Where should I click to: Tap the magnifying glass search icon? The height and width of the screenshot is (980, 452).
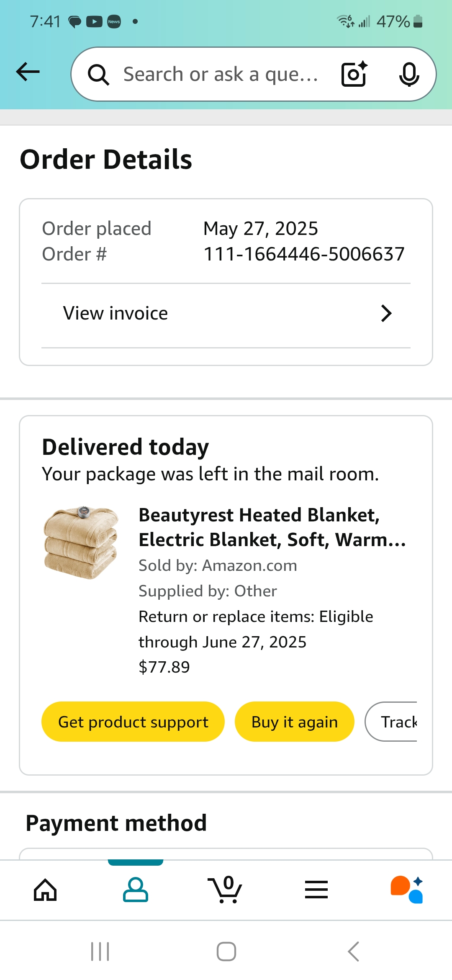click(x=98, y=75)
